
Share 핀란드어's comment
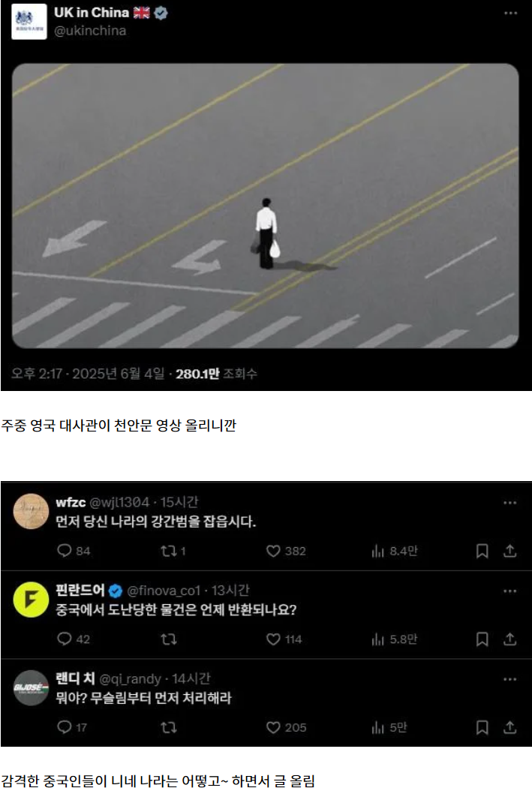(509, 639)
